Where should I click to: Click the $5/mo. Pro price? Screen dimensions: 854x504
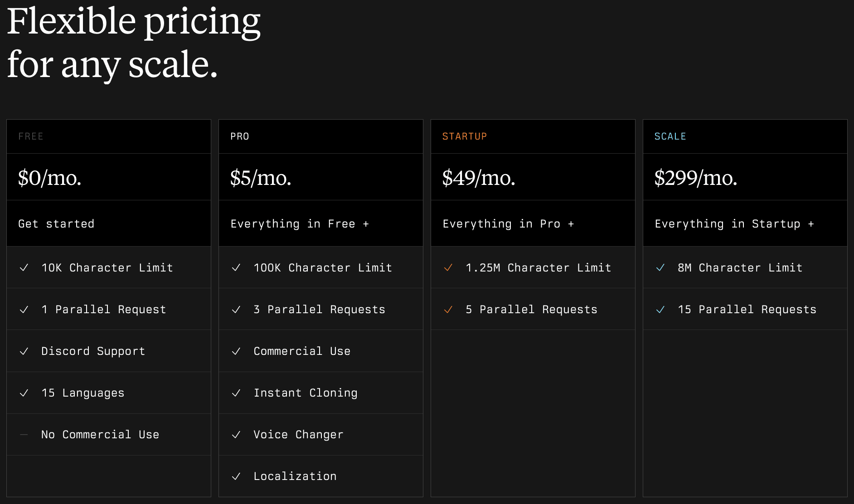coord(261,178)
